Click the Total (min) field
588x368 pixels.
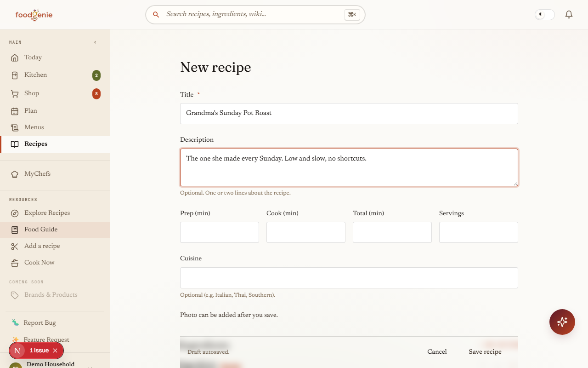(392, 232)
